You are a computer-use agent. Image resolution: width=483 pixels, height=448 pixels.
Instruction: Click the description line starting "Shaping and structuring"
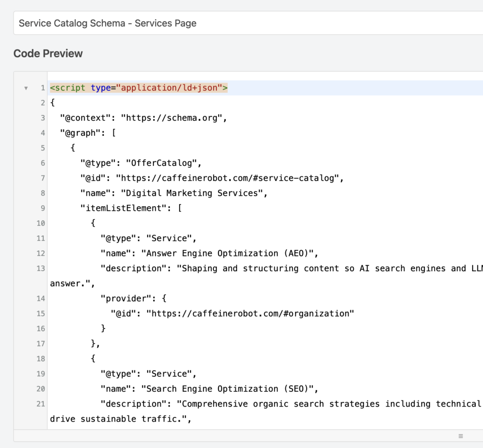[x=291, y=268]
